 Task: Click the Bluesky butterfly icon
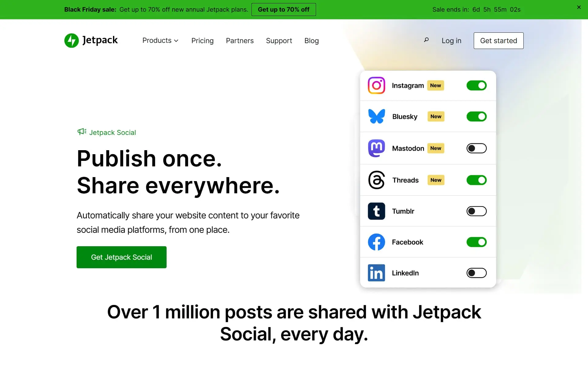376,117
